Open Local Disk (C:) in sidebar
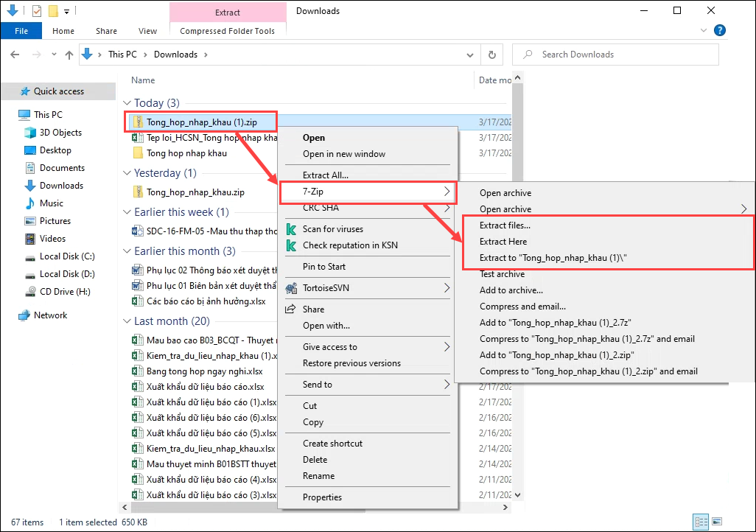 [x=66, y=256]
